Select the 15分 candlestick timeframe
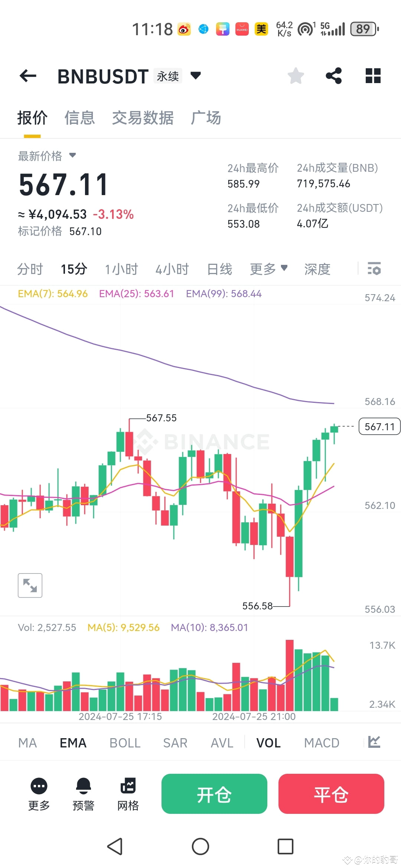The image size is (401, 868). [74, 269]
